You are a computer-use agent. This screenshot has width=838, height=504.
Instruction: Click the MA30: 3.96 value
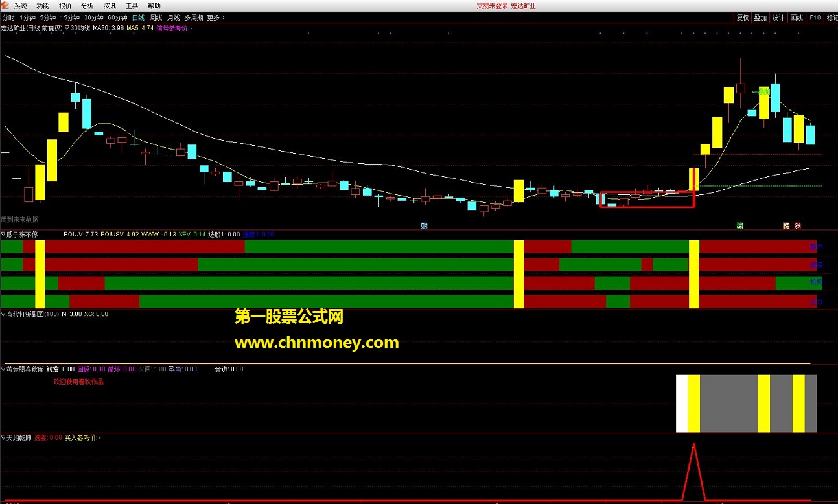click(x=108, y=28)
